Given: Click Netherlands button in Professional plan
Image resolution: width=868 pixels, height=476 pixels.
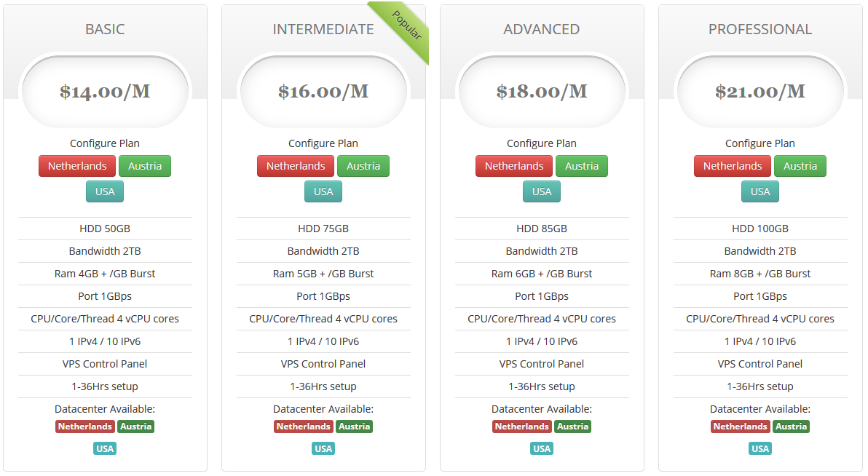Looking at the screenshot, I should pos(733,166).
